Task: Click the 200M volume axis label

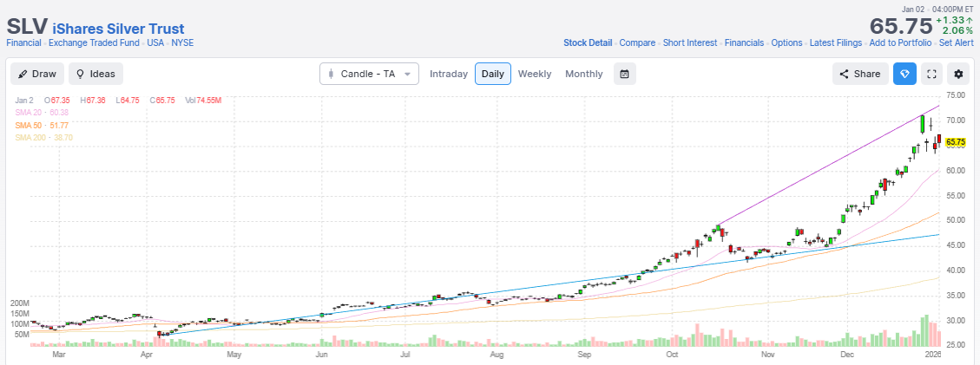Action: 19,303
